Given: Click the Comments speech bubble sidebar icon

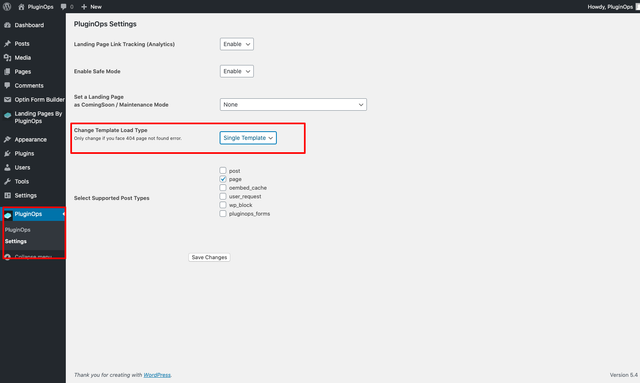Looking at the screenshot, I should click(7, 85).
